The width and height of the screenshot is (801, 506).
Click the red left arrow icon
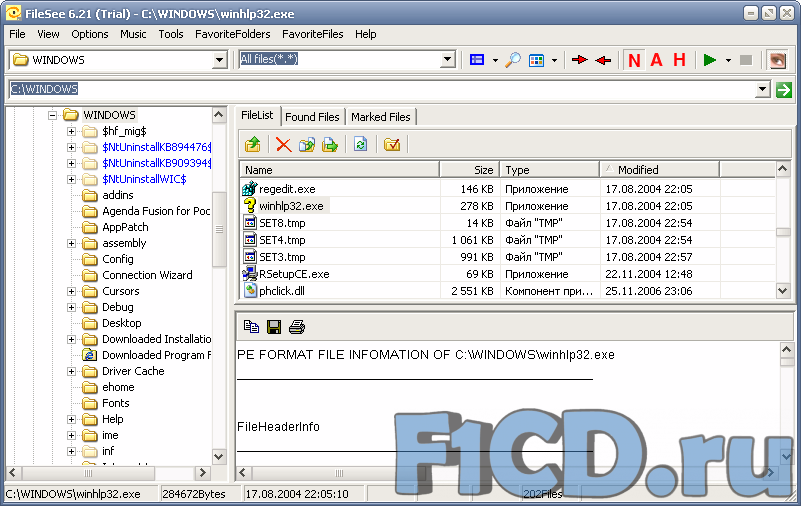[603, 61]
